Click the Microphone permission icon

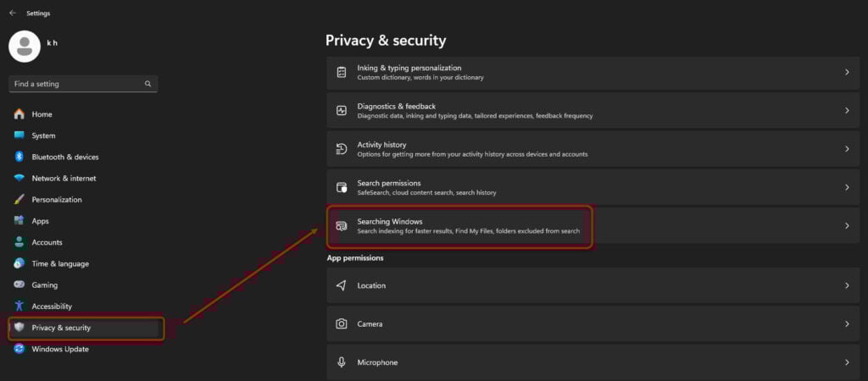[x=342, y=362]
